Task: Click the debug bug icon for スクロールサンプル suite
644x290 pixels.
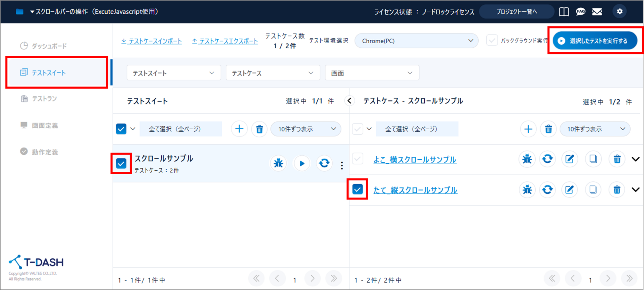Action: [278, 163]
